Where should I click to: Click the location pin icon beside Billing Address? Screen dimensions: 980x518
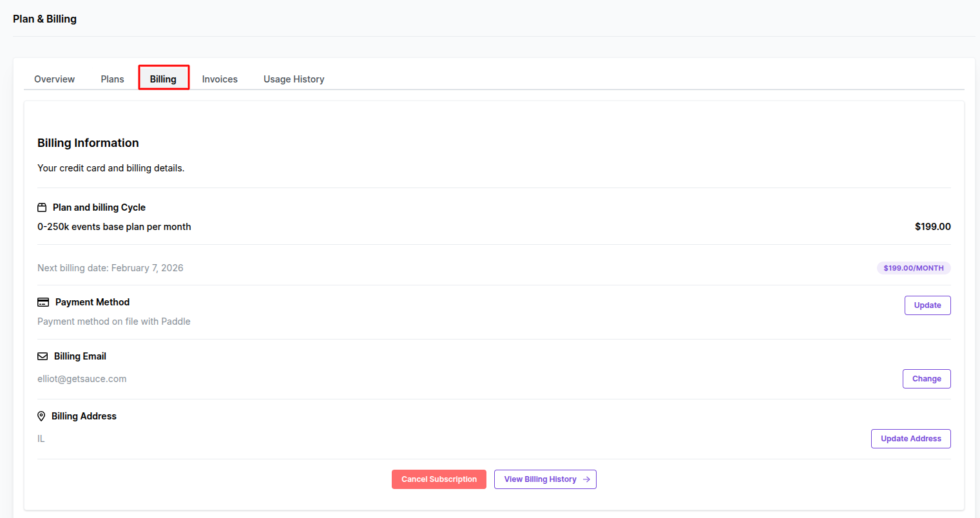pyautogui.click(x=41, y=416)
